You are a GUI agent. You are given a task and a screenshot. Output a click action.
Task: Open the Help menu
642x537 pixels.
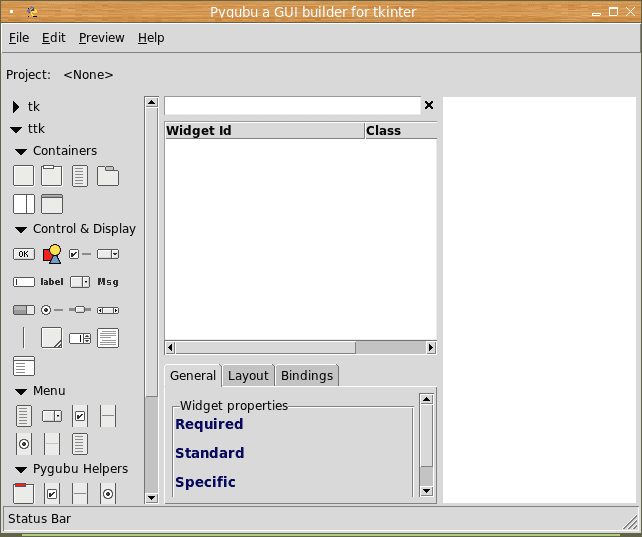(x=151, y=38)
